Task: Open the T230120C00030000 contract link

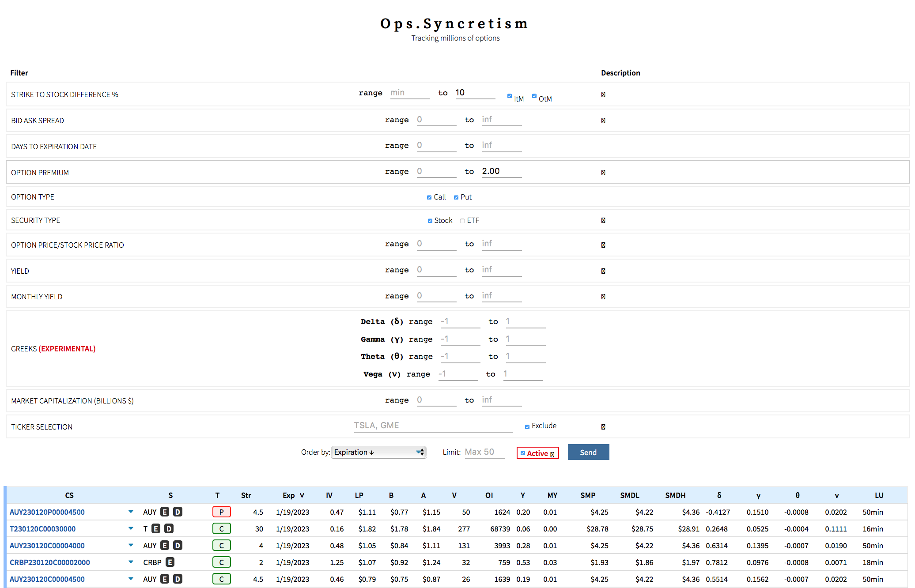Action: [43, 529]
